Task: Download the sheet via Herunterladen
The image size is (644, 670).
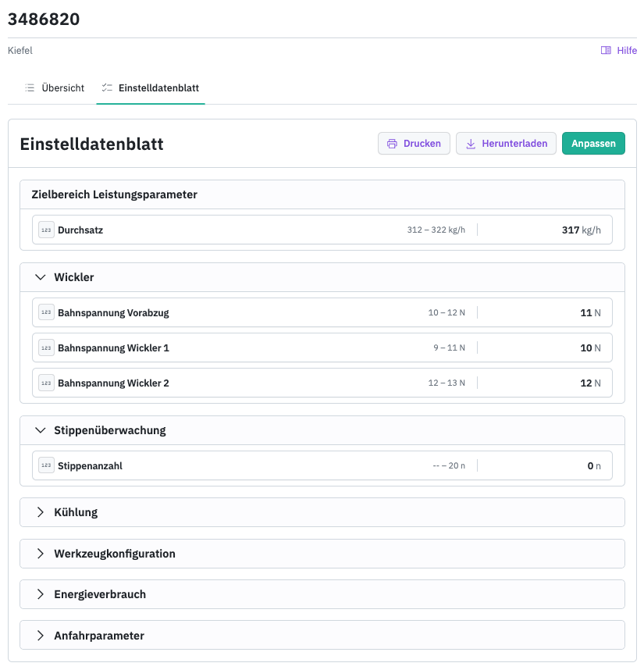Action: [506, 144]
